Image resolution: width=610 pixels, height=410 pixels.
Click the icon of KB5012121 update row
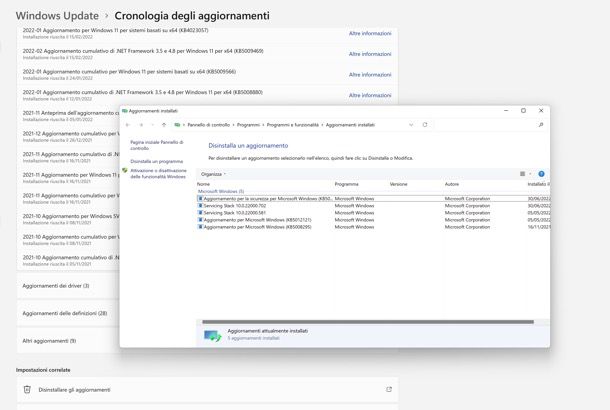pos(200,220)
